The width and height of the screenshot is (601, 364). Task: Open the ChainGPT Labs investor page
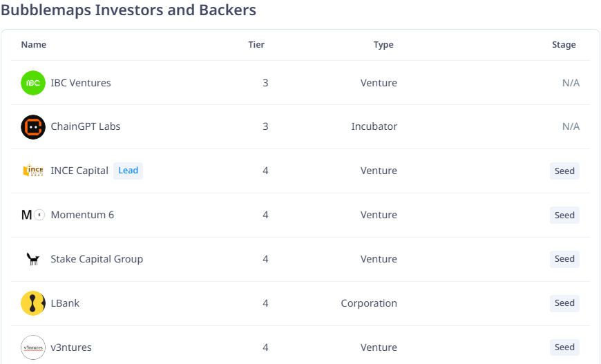(x=86, y=127)
